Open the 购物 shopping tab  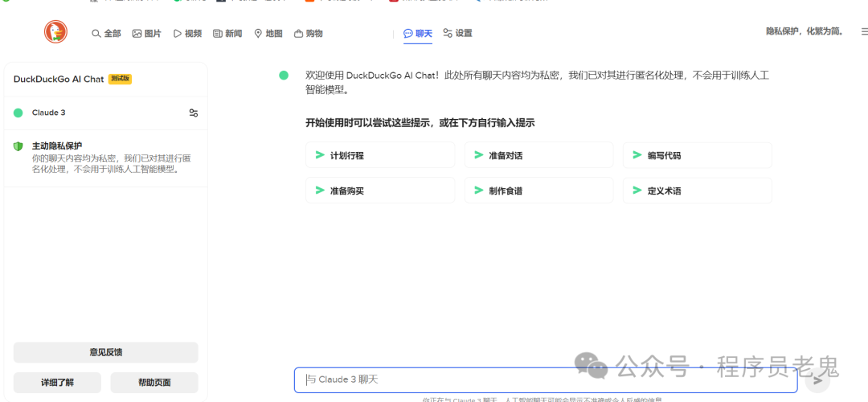point(309,34)
